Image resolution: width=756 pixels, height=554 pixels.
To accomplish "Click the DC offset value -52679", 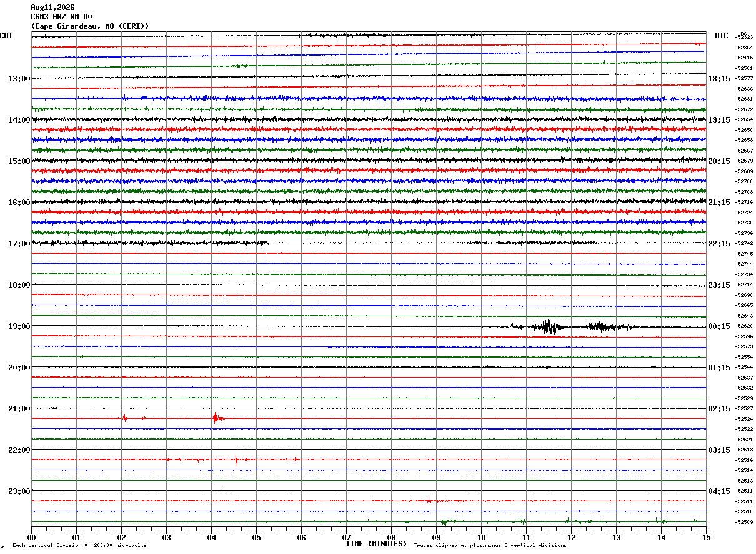I will tap(744, 161).
